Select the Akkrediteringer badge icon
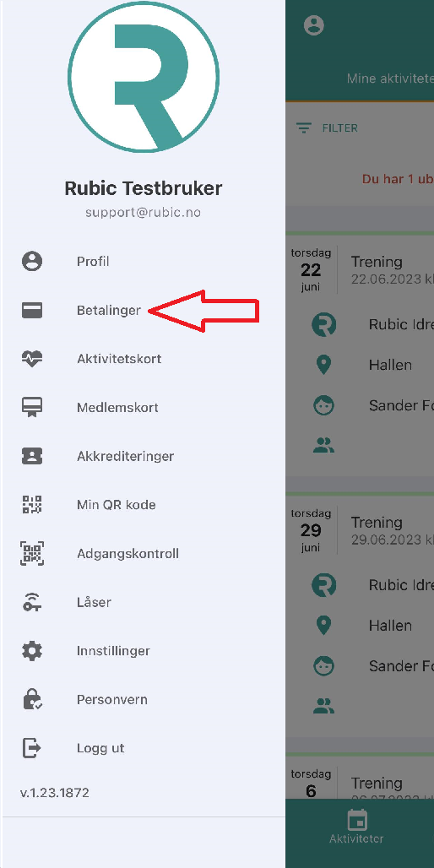434x868 pixels. click(x=32, y=456)
